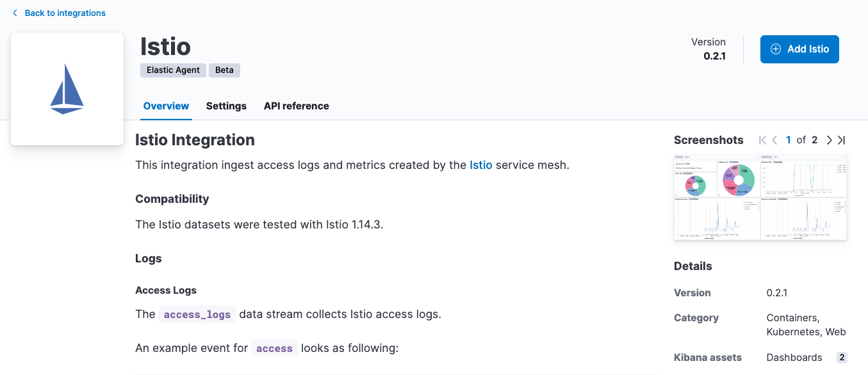The width and height of the screenshot is (868, 375).
Task: Click the Add Istio button
Action: [x=799, y=49]
